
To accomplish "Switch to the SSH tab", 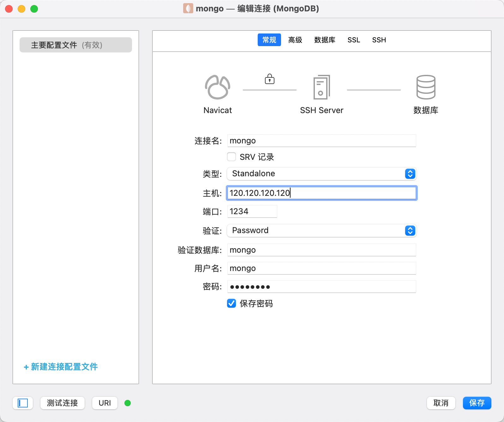I will click(379, 40).
